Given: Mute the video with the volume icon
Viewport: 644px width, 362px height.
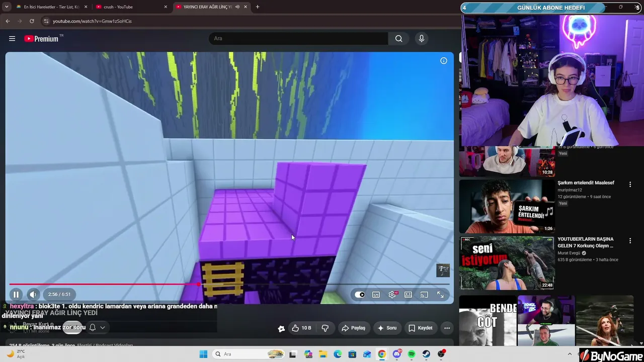Looking at the screenshot, I should [33, 295].
